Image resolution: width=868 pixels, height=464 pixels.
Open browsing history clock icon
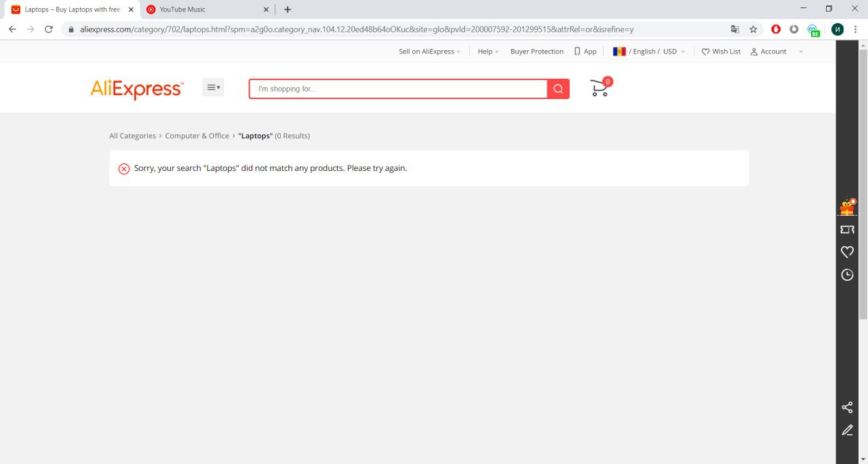coord(847,275)
